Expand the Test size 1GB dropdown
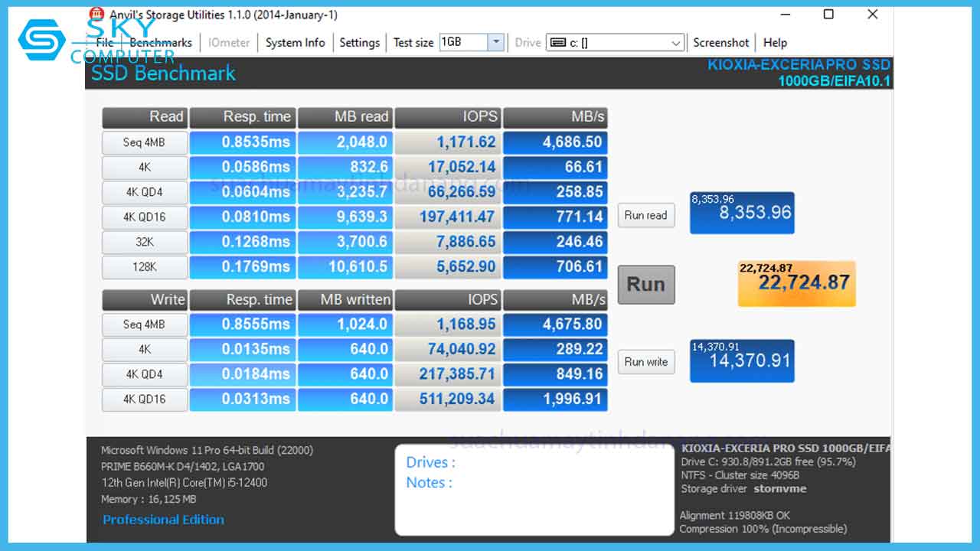980x551 pixels. tap(496, 43)
